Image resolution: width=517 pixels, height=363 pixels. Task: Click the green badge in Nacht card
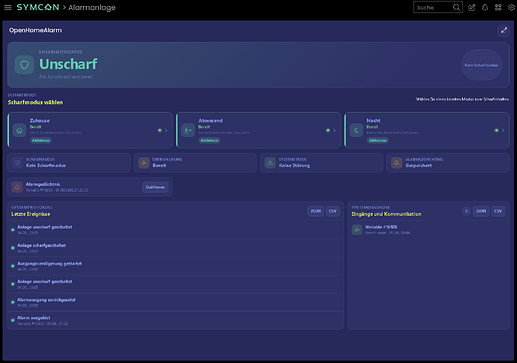coord(378,140)
